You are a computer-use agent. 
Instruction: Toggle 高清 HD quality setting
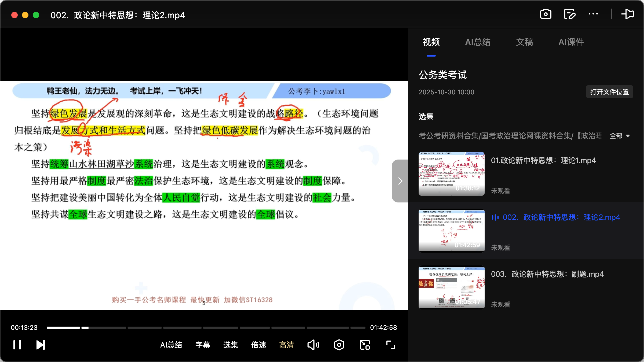tap(286, 345)
